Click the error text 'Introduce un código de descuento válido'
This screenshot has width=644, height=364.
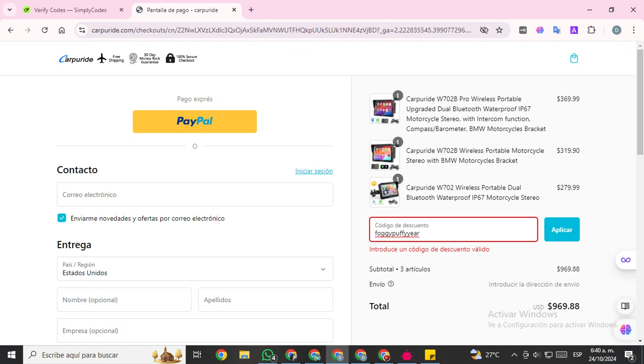click(x=429, y=249)
